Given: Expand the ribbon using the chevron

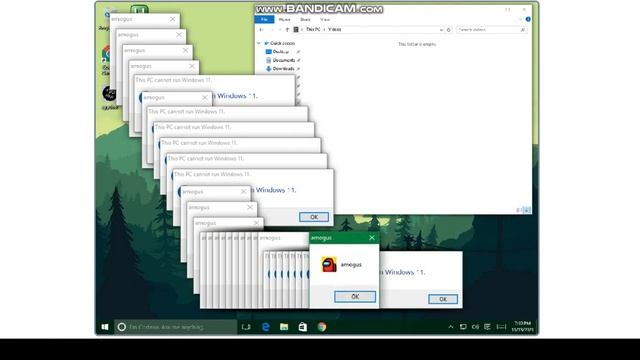Looking at the screenshot, I should (520, 19).
